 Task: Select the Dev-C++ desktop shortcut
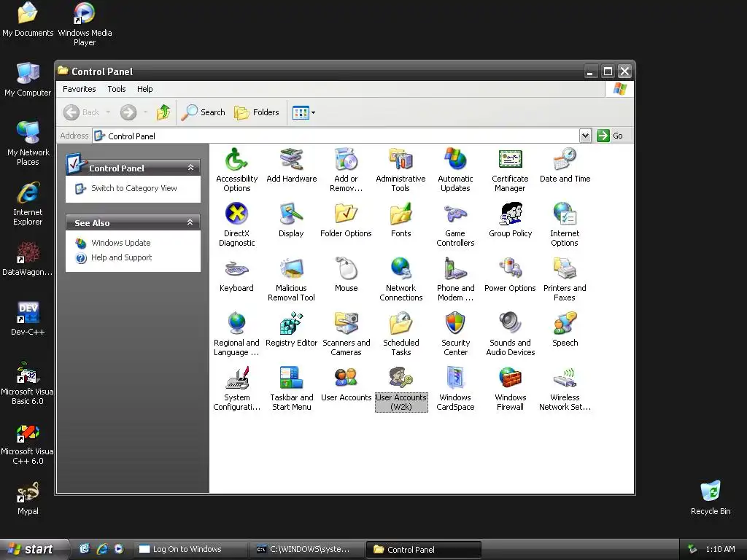click(28, 318)
